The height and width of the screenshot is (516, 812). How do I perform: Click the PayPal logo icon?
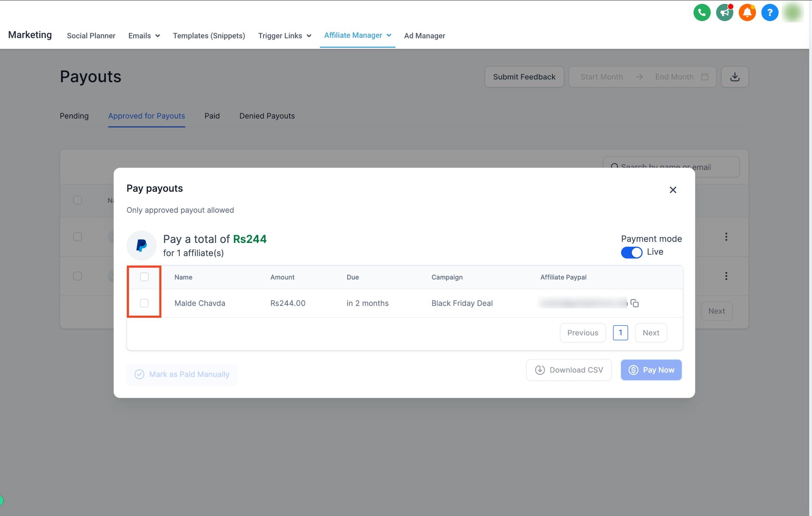[141, 245]
